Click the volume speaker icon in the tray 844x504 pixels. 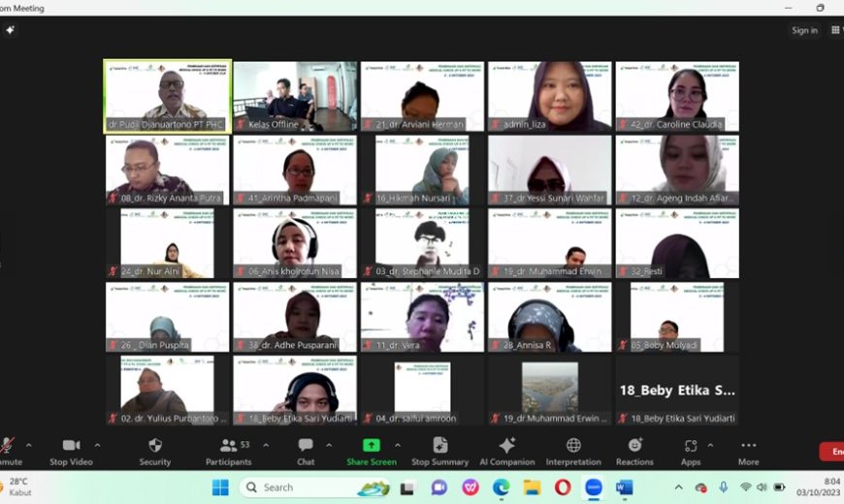762,488
